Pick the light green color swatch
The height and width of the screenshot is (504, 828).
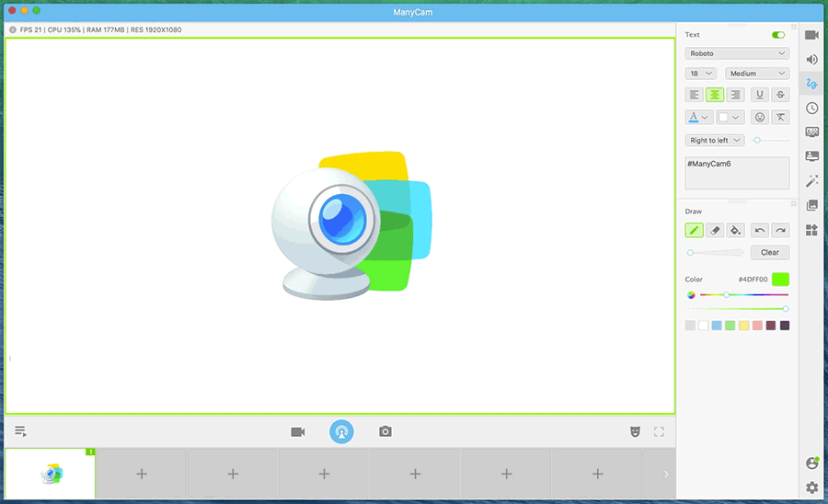point(730,326)
